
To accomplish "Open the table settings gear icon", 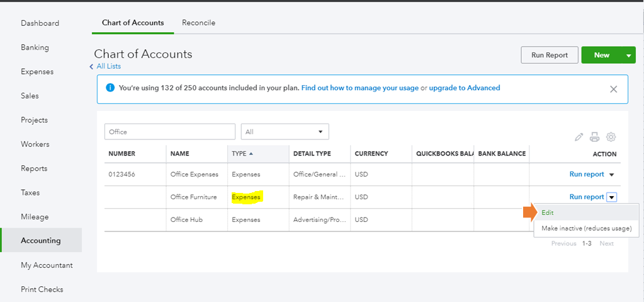I will click(x=611, y=137).
